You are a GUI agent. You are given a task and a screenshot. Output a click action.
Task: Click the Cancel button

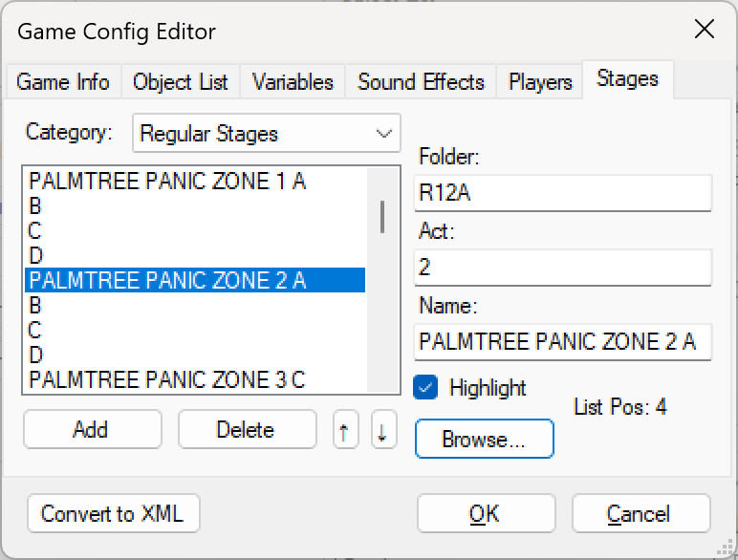pos(640,514)
